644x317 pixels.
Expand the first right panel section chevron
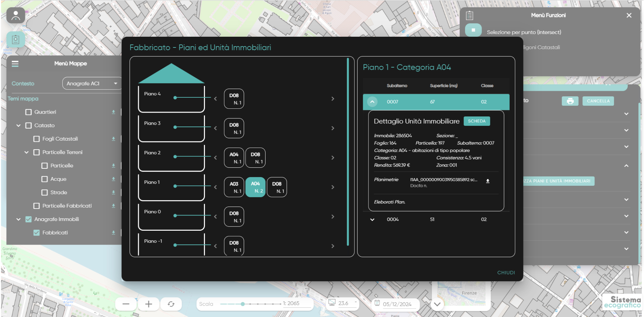point(626,114)
